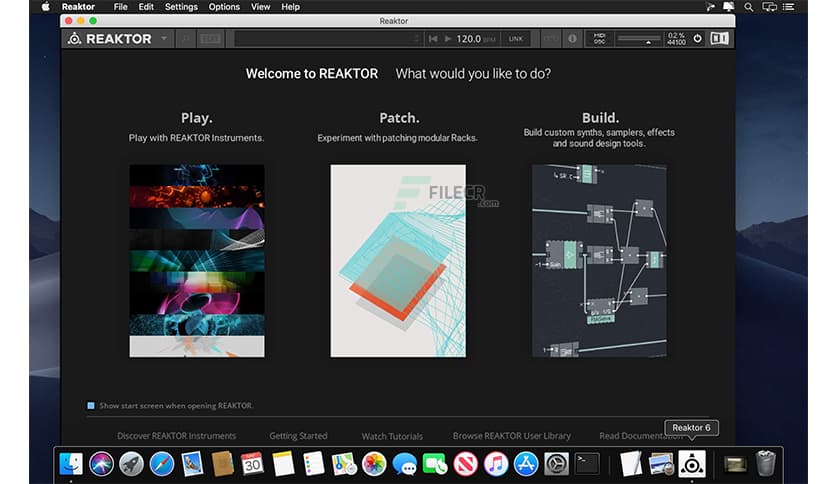Screen dimensions: 836x484
Task: Click the 120.0 BPM tempo value
Action: coord(468,39)
